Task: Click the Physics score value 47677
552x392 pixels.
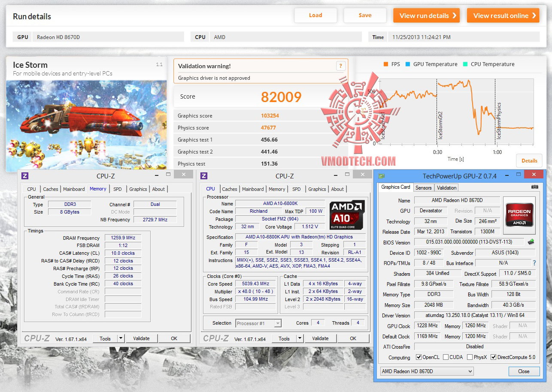Action: [268, 128]
